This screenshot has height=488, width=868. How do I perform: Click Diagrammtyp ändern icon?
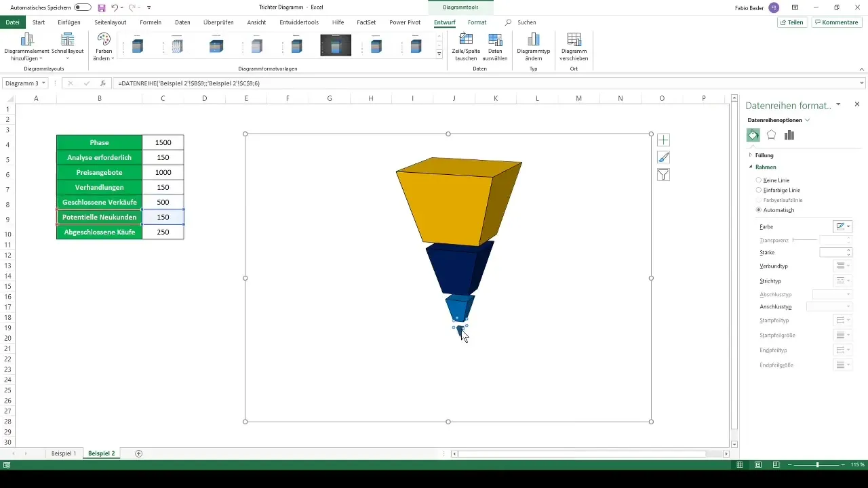(534, 46)
